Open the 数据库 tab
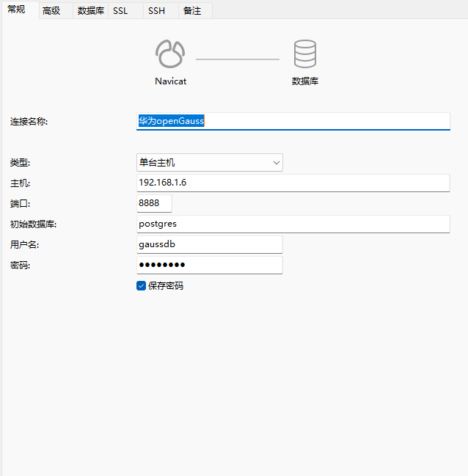This screenshot has width=468, height=476. pos(90,11)
